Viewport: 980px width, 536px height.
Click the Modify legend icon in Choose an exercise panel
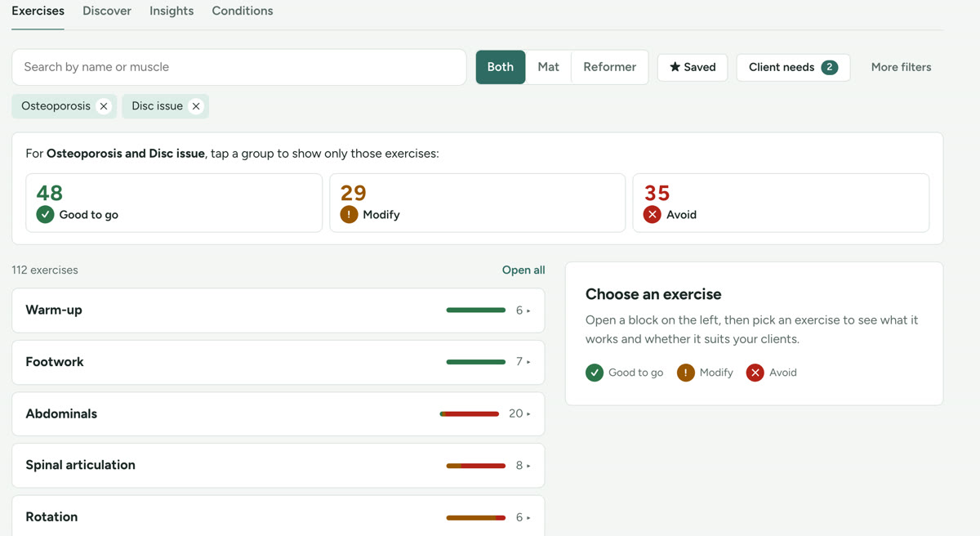point(686,373)
